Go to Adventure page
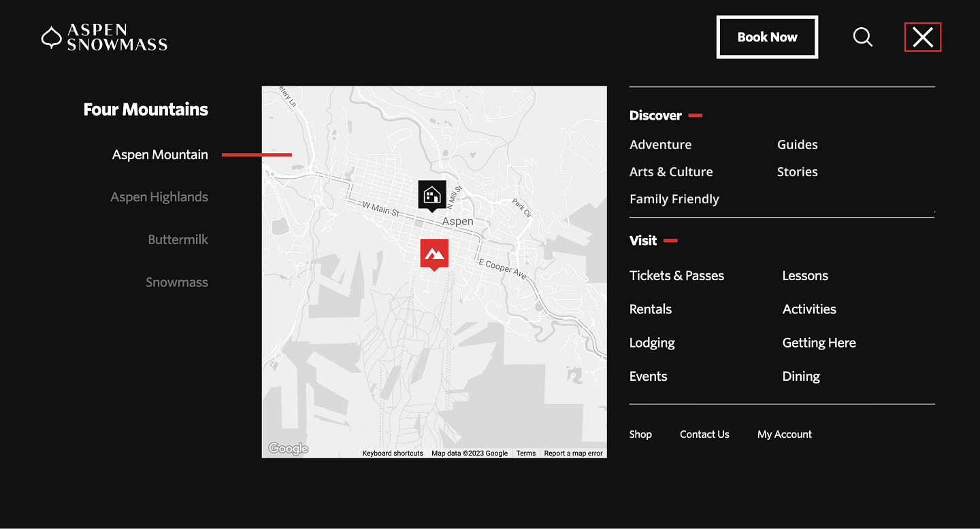Screen dimensions: 980x529 pyautogui.click(x=660, y=144)
